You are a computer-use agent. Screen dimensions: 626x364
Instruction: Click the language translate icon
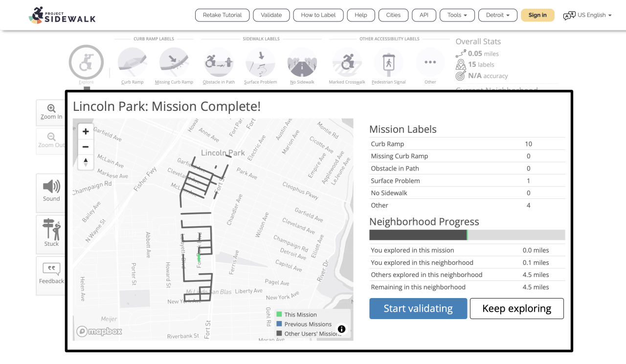click(x=569, y=16)
